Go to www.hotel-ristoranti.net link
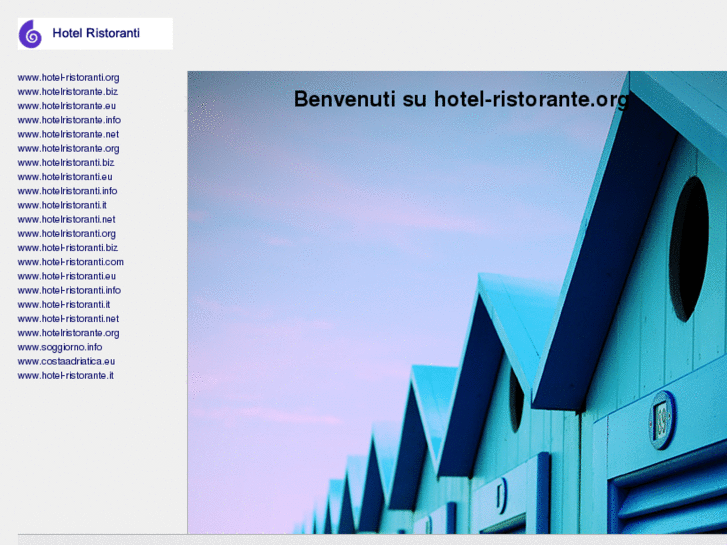The image size is (727, 545). click(x=68, y=319)
